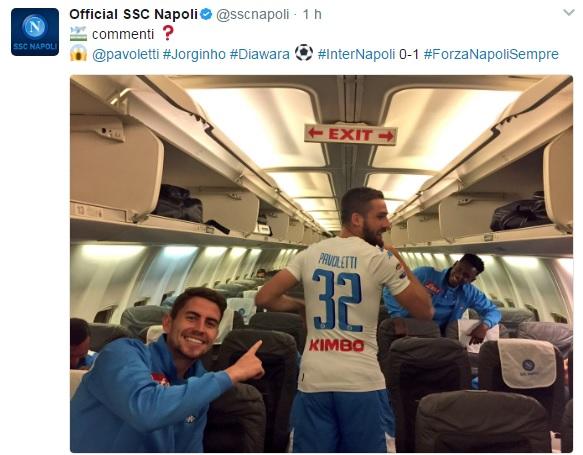Click the SSC Napoli profile avatar

(x=35, y=32)
